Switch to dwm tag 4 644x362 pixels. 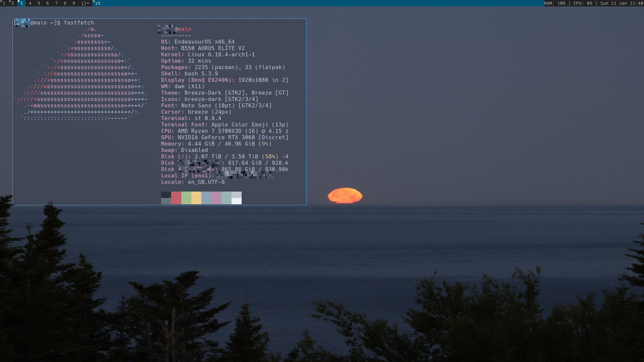click(30, 3)
